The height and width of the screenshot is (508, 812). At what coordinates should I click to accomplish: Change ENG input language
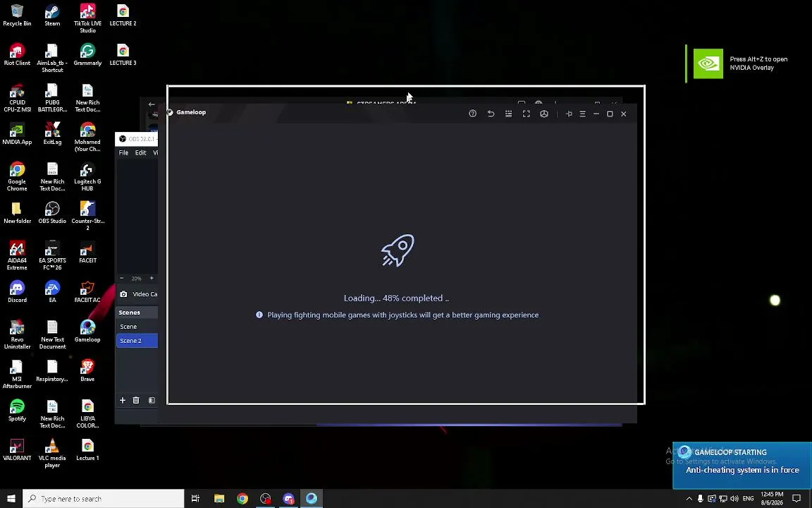[748, 499]
